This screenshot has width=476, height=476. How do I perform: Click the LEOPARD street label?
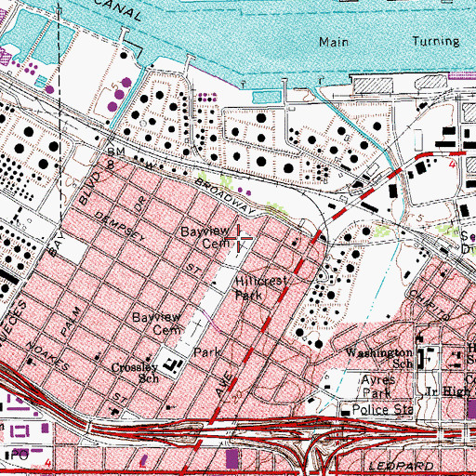(402, 466)
